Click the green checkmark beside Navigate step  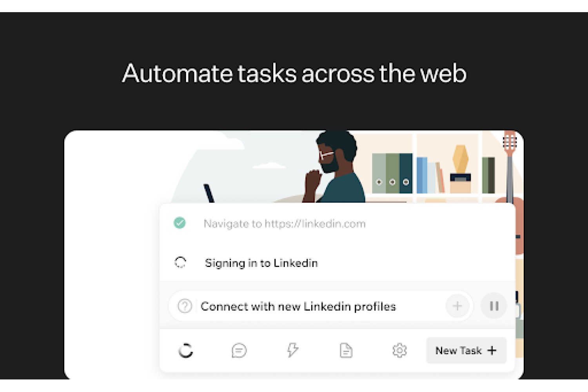(180, 223)
